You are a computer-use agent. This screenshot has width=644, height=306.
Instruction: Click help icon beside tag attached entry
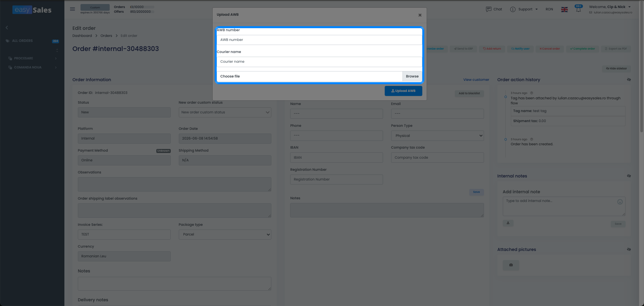(532, 93)
